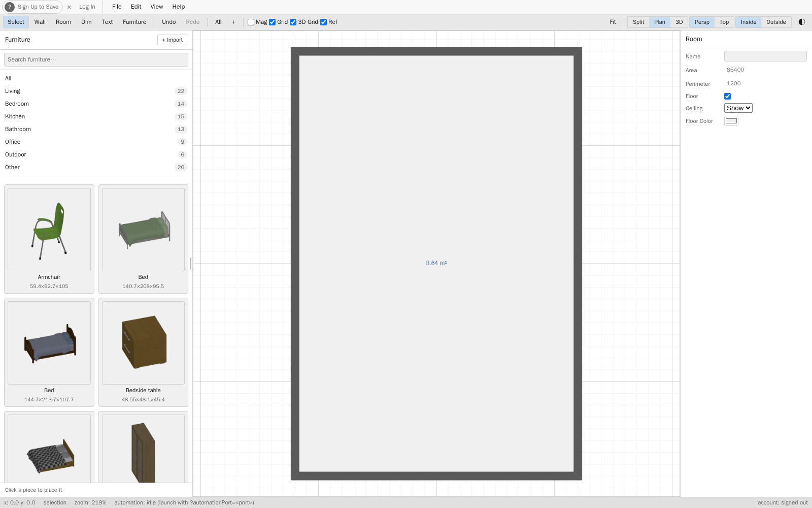Image resolution: width=812 pixels, height=508 pixels.
Task: Click the room Name input field
Action: (x=765, y=56)
